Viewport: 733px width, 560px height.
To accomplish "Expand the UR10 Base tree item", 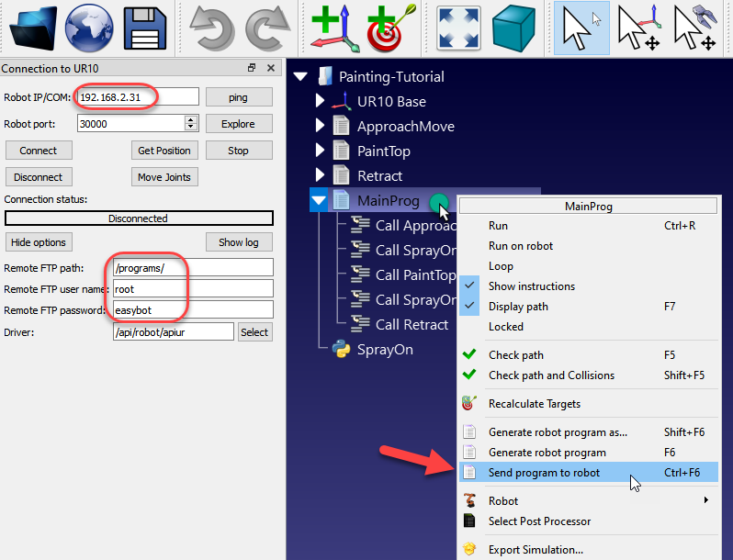I will [320, 101].
